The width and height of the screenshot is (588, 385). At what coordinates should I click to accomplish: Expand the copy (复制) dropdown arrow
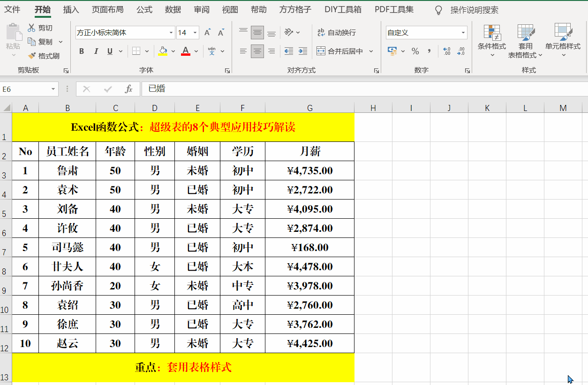pos(60,42)
